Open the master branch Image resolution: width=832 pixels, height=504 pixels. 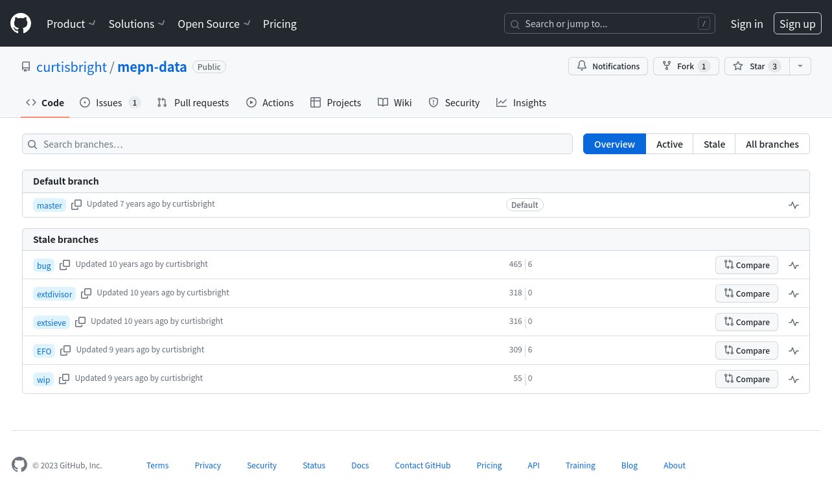(49, 205)
